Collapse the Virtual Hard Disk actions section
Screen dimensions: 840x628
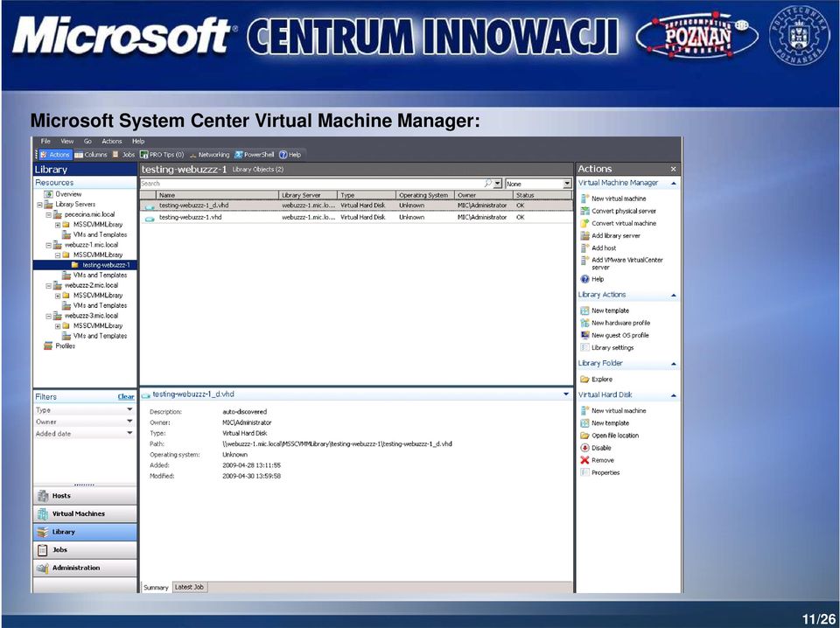pyautogui.click(x=674, y=395)
